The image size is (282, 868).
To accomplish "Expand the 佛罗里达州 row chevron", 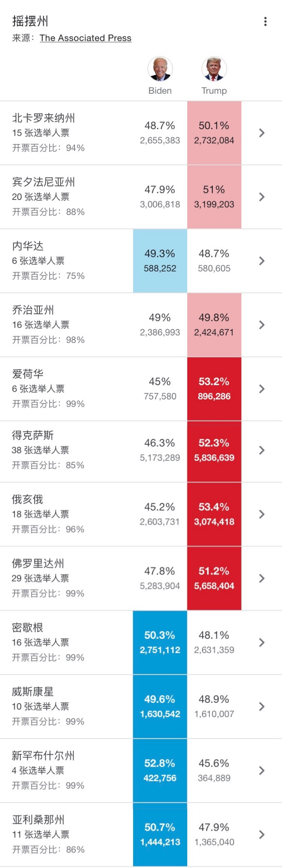I will 262,578.
